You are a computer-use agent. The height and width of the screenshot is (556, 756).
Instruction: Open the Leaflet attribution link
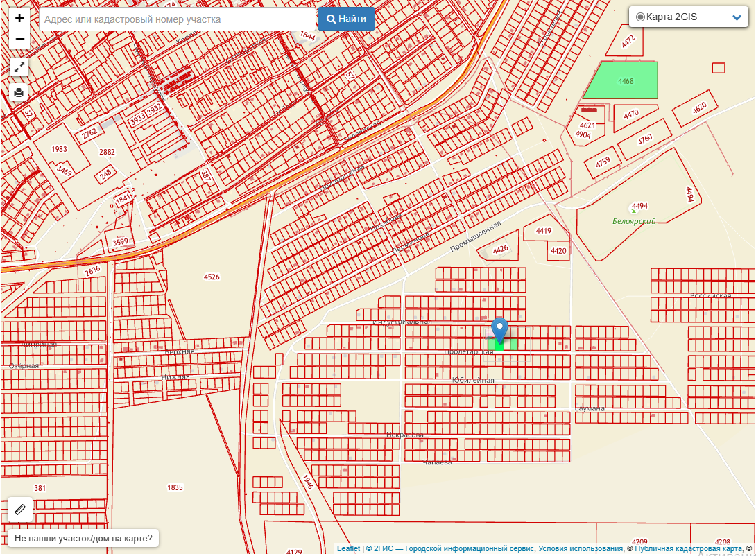tap(348, 549)
